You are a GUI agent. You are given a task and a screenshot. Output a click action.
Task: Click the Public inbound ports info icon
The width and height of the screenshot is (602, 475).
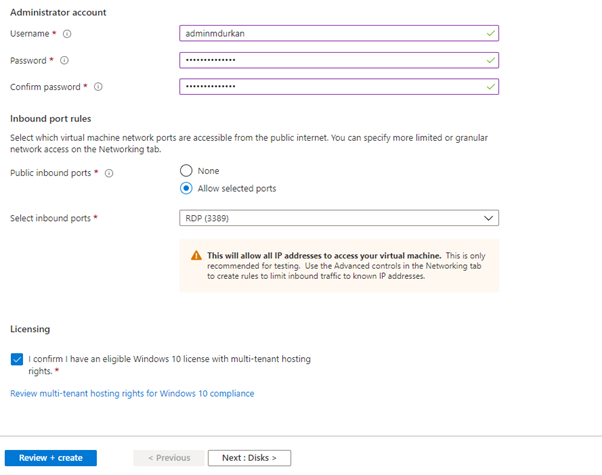tap(109, 173)
